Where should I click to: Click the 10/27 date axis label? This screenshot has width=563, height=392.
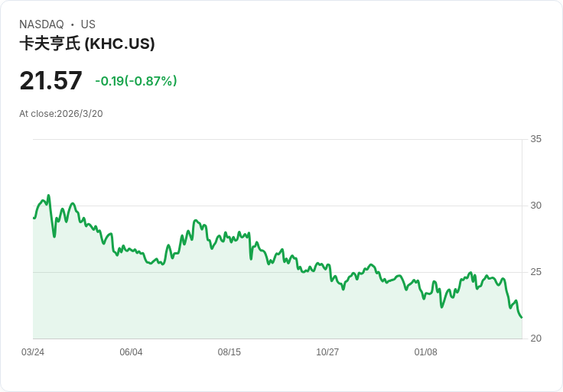(327, 352)
